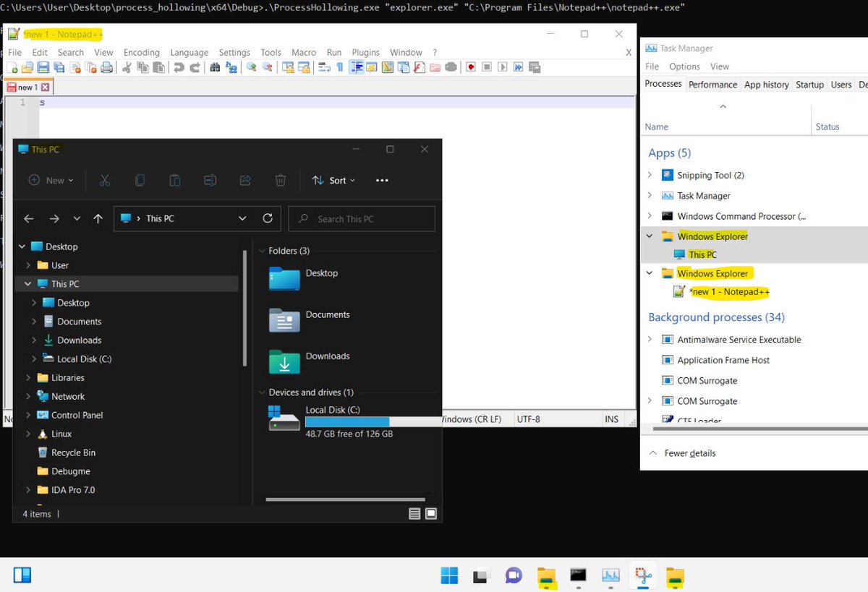The width and height of the screenshot is (868, 592).
Task: Expand Snipping Tool (2) in Task Manager
Action: 650,175
